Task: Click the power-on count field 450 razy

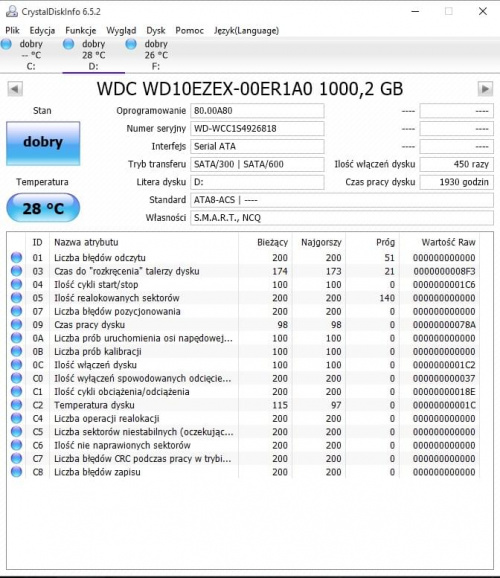Action: [456, 164]
